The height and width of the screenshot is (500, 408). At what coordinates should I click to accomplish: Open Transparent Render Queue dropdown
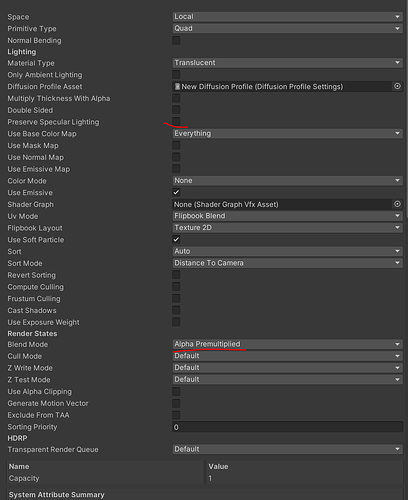[288, 449]
